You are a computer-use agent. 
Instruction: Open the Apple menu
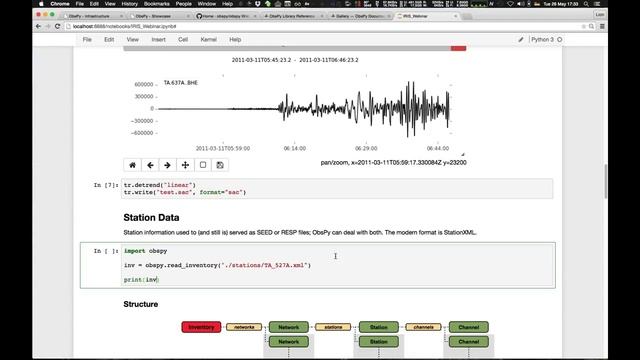pos(41,4)
